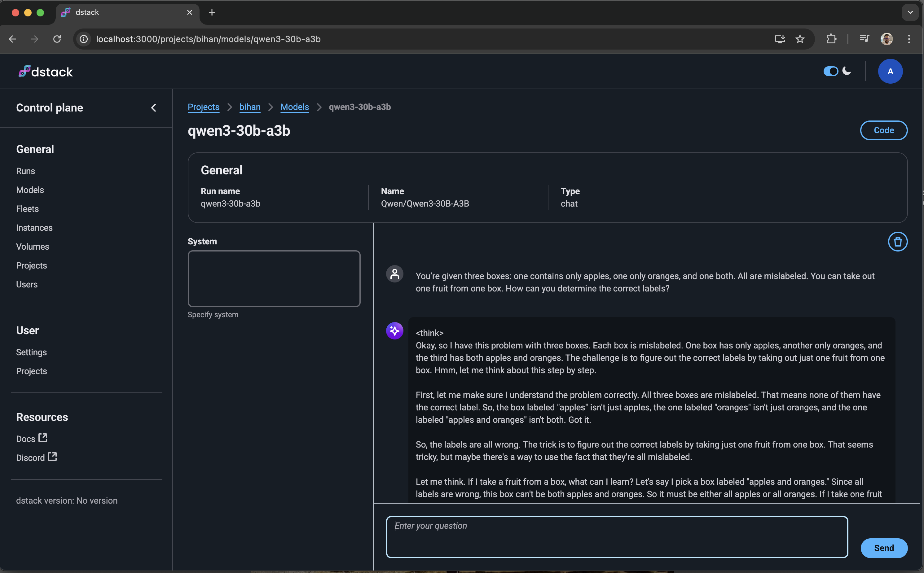924x573 pixels.
Task: Click the site information icon
Action: point(84,39)
